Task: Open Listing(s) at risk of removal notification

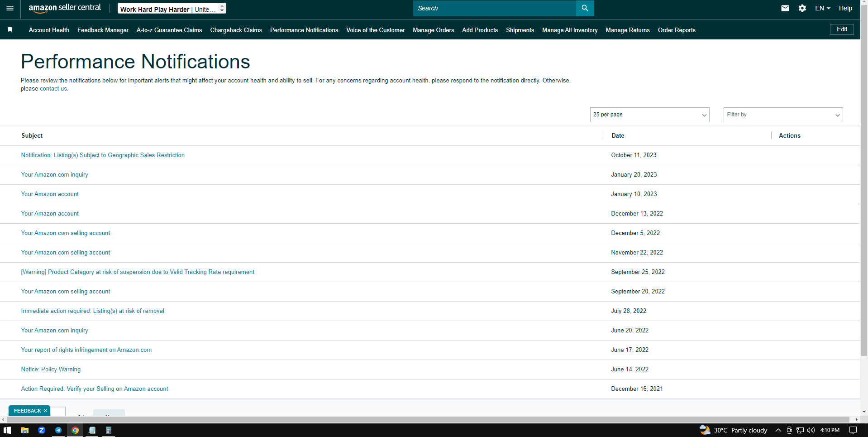Action: click(x=92, y=311)
